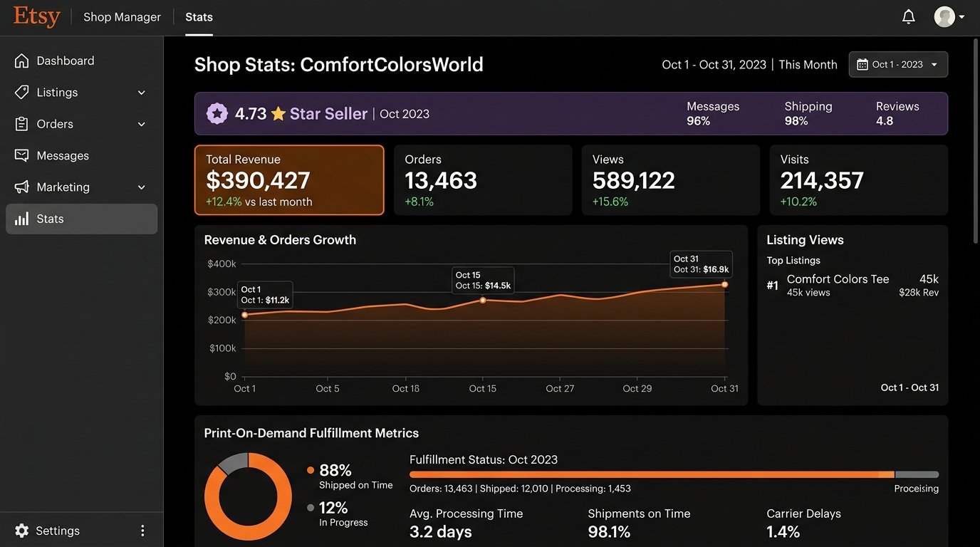Click the Shipping 98% metric

point(808,113)
